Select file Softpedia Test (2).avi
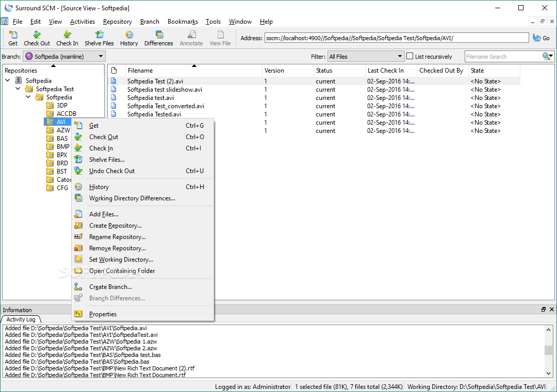Screen dimensions: 557x392 pyautogui.click(x=155, y=81)
